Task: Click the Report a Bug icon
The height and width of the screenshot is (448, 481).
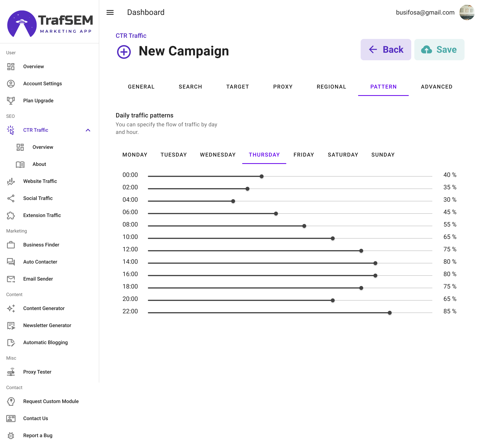Action: pos(11,435)
